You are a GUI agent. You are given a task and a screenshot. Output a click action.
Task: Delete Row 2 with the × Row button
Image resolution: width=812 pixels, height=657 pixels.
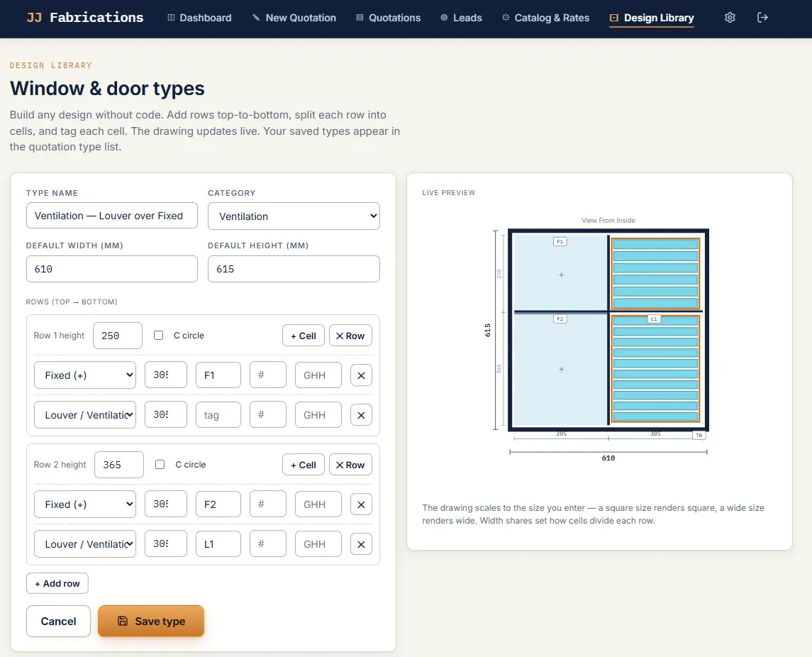(x=350, y=465)
